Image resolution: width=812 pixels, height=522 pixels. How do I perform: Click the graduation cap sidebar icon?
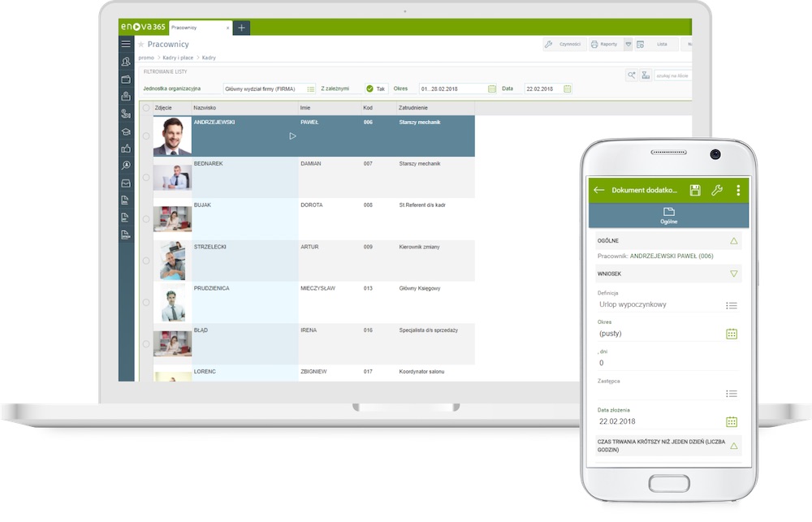pos(126,132)
